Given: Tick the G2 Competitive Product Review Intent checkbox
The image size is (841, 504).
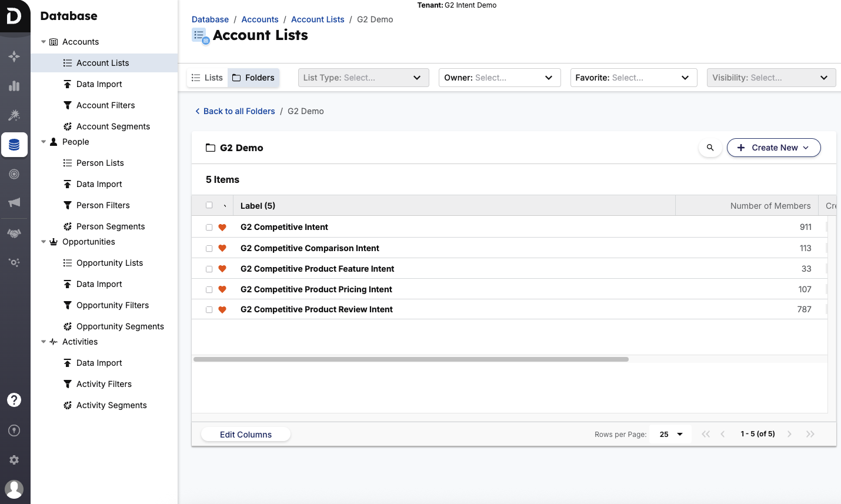Looking at the screenshot, I should tap(209, 309).
